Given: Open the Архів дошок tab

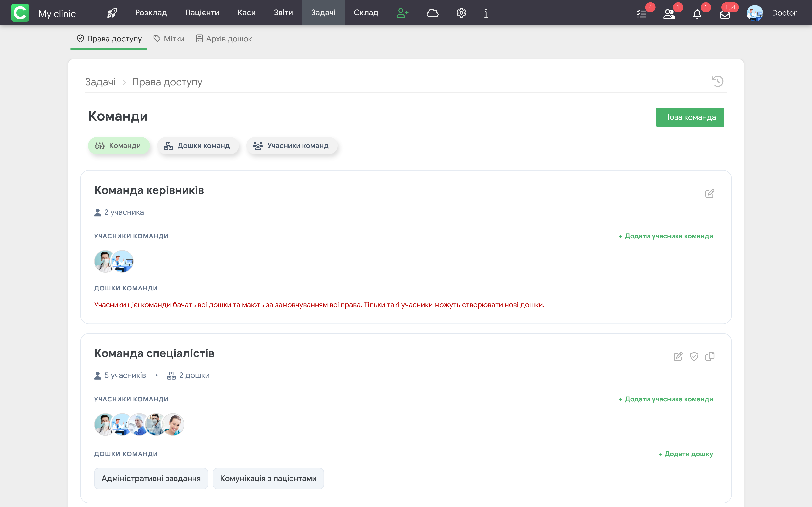Looking at the screenshot, I should [x=224, y=39].
